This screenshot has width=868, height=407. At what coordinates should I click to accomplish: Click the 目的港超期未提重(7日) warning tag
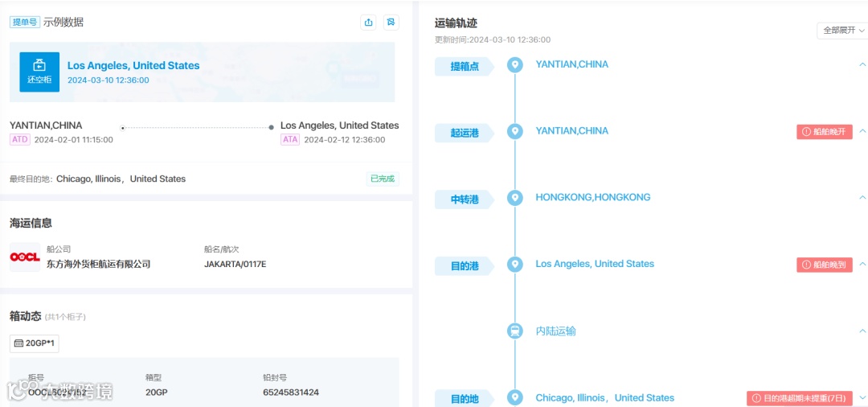[x=800, y=397]
